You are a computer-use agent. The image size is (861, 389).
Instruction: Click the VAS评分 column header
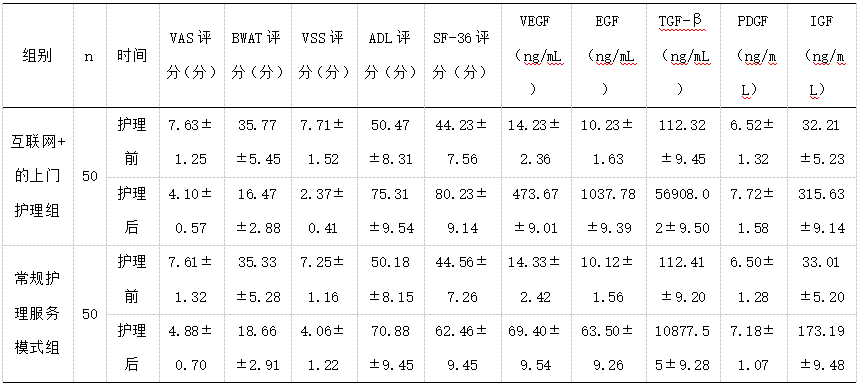pyautogui.click(x=192, y=55)
